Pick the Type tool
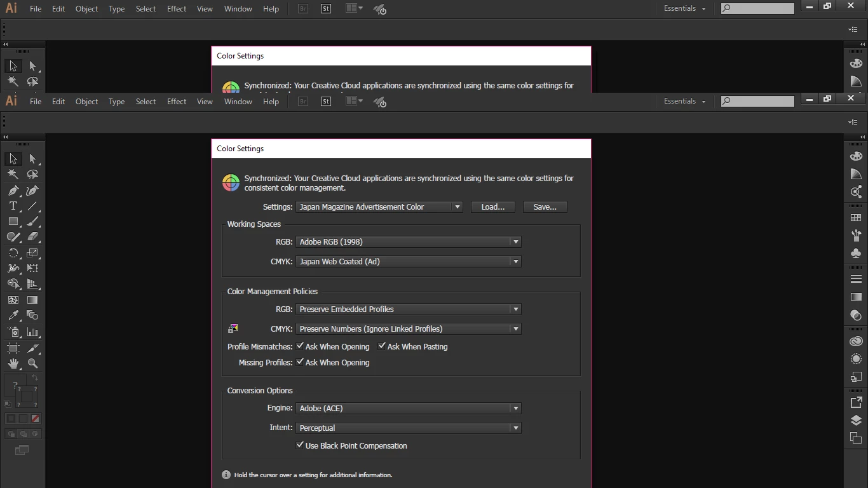Image resolution: width=868 pixels, height=488 pixels. pyautogui.click(x=13, y=206)
